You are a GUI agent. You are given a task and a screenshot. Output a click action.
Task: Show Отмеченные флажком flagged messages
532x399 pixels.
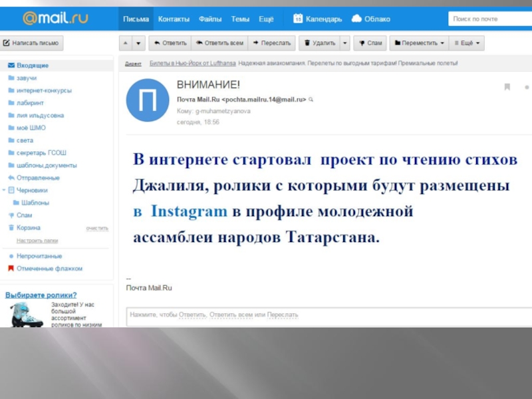tap(49, 269)
